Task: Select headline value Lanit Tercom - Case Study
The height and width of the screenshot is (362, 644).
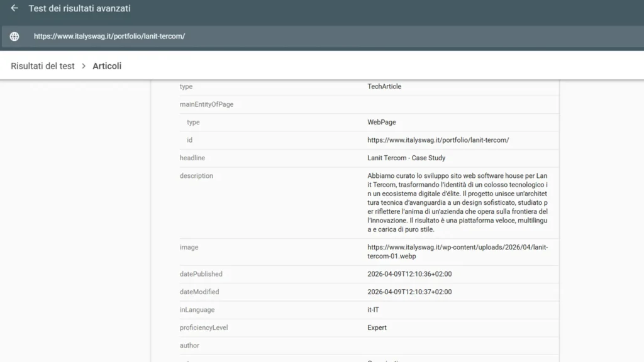Action: point(406,158)
